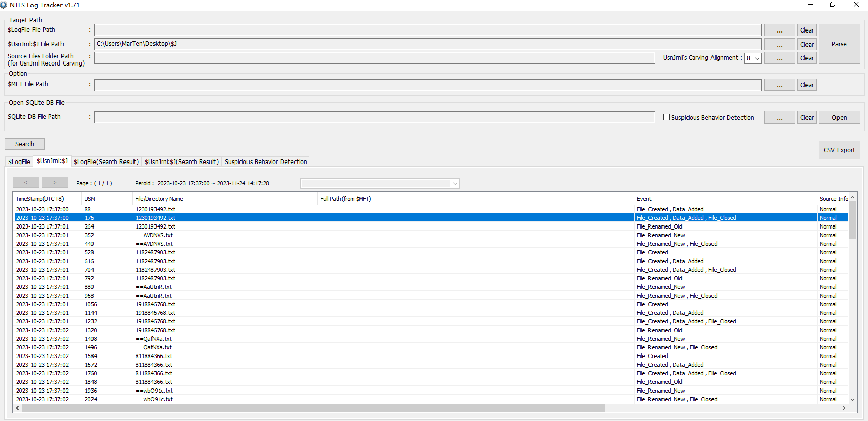868x421 pixels.
Task: Click the table scroll up arrow
Action: [852, 197]
